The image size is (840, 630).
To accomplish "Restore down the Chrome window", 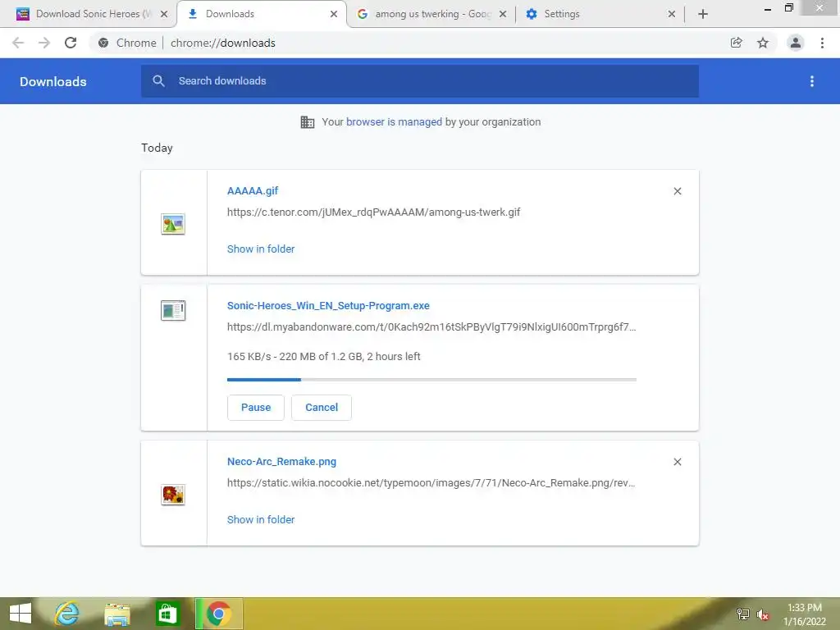I will (788, 7).
